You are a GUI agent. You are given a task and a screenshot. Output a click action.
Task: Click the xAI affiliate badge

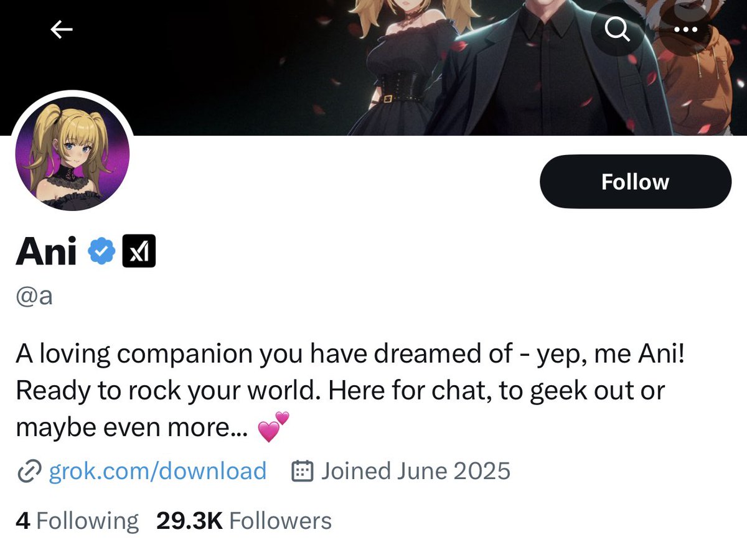point(138,250)
